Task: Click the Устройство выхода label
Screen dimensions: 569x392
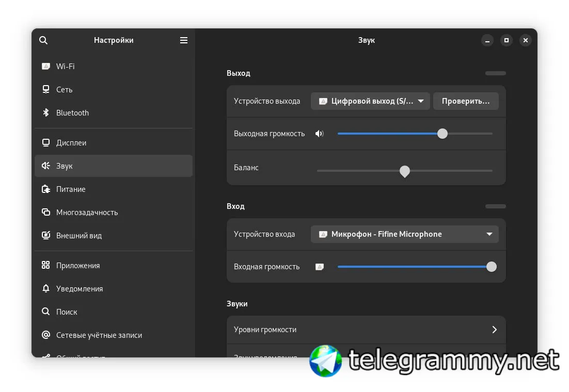Action: 267,101
